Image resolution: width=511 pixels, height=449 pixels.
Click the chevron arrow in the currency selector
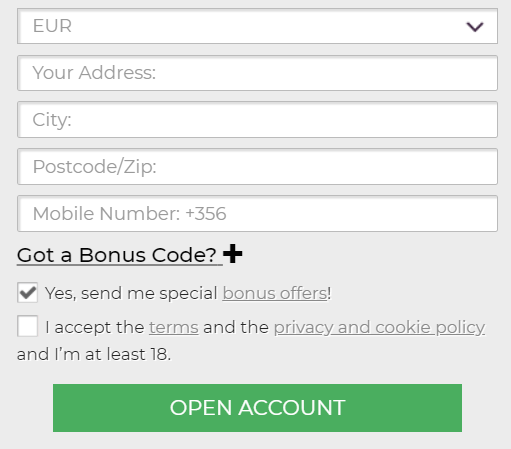(x=475, y=27)
